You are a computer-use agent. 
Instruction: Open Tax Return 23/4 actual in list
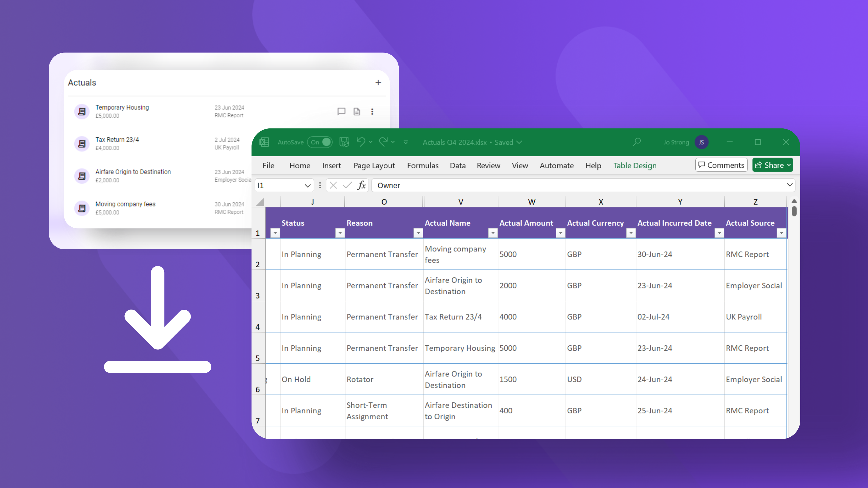pos(117,140)
